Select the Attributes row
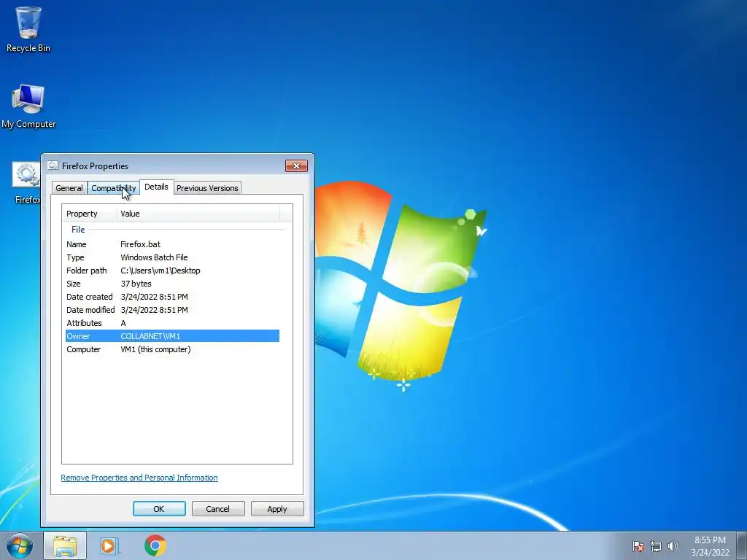 (172, 323)
